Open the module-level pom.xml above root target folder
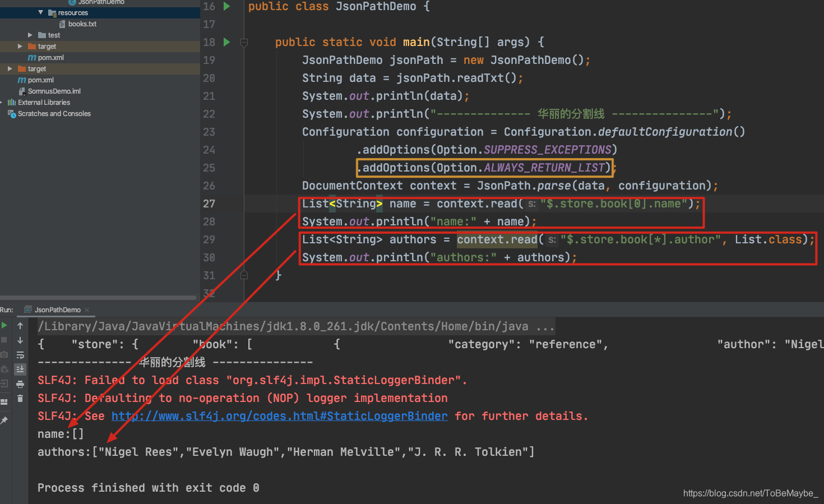Viewport: 824px width, 504px height. [51, 57]
